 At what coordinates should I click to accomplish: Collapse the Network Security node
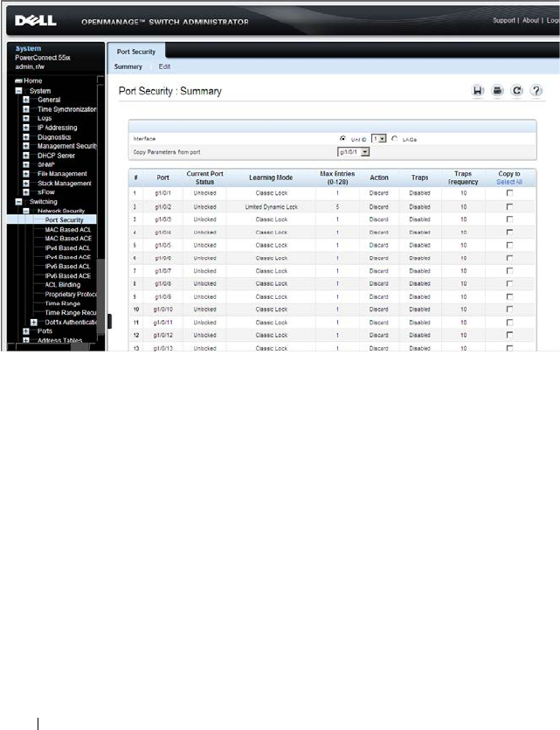(x=26, y=211)
